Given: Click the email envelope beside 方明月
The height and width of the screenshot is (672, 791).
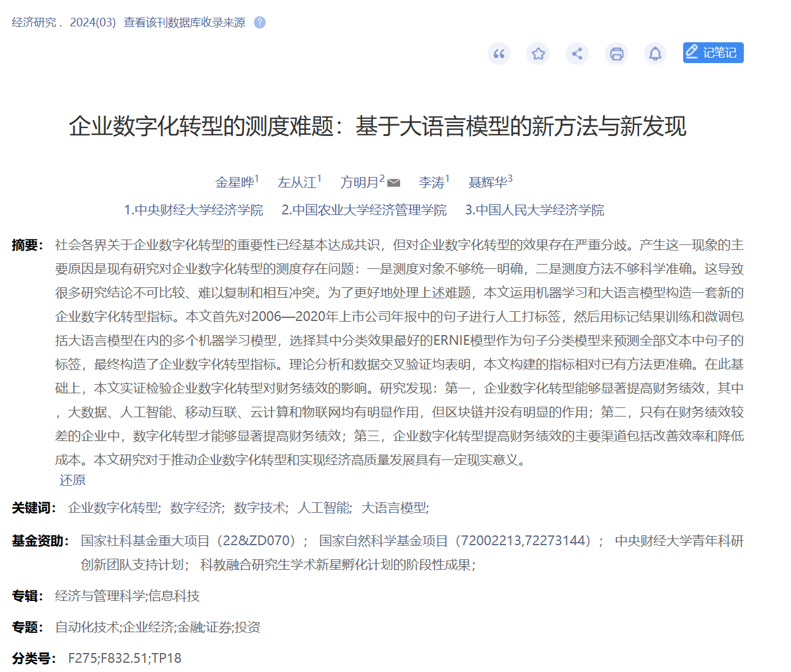Looking at the screenshot, I should [x=394, y=183].
